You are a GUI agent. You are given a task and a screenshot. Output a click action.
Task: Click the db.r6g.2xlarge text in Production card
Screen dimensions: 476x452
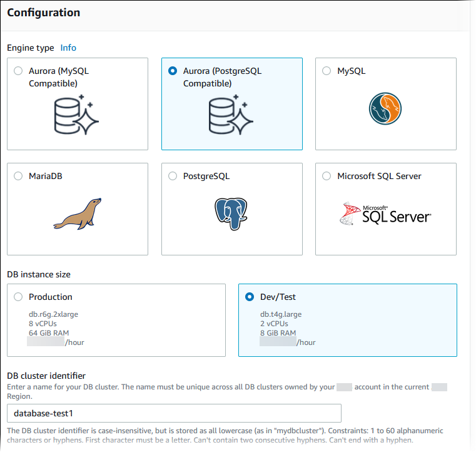(x=53, y=314)
